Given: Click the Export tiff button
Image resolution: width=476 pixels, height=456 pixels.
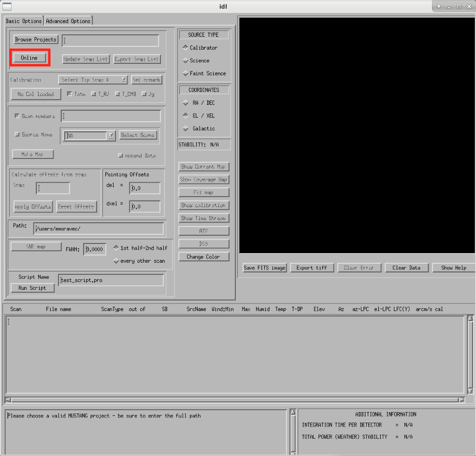Looking at the screenshot, I should coord(312,268).
